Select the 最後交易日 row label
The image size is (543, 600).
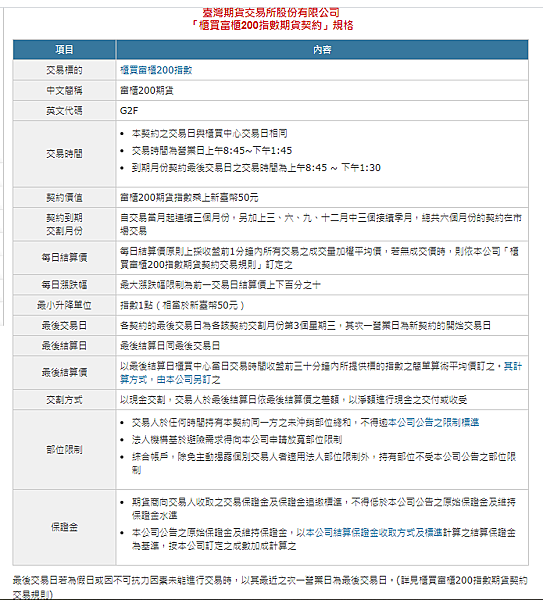(64, 325)
